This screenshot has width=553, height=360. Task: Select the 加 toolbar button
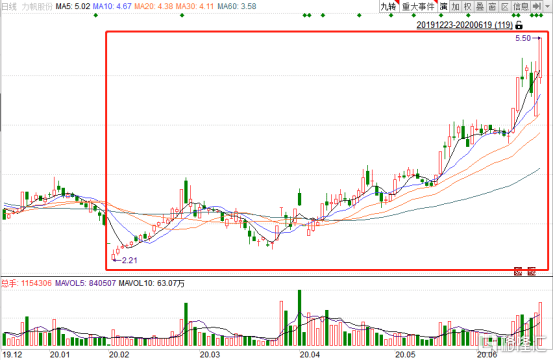tap(456, 6)
